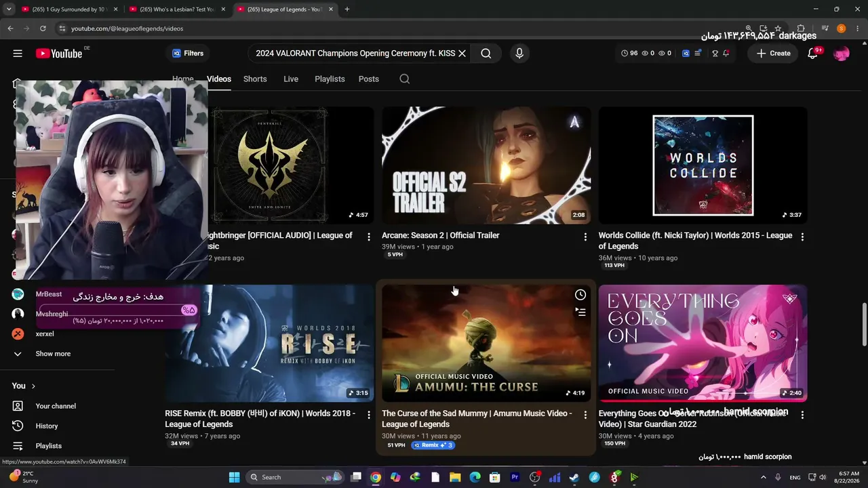Open options menu for RISE Remix video
The image size is (868, 488).
point(369,415)
